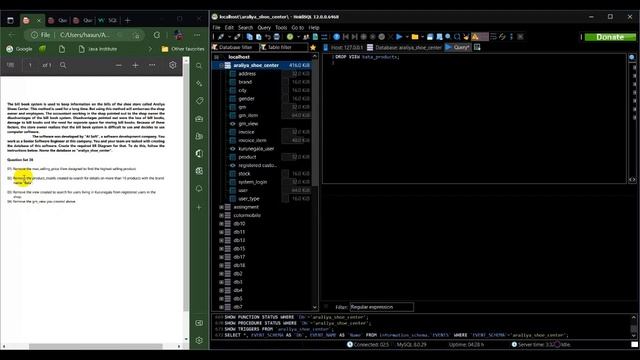Screen dimensions: 640x360
Task: Click the PDF contents list icon
Action: pos(11,65)
